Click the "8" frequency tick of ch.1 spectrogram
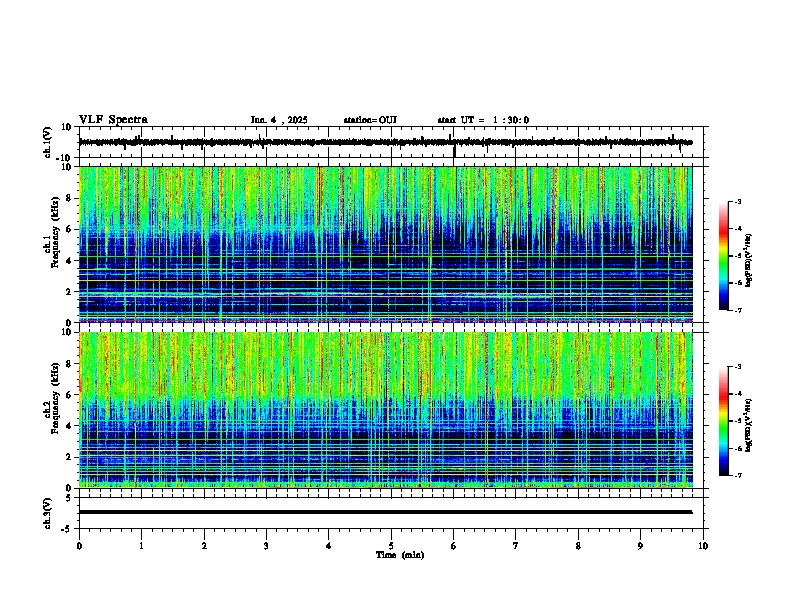Image resolution: width=792 pixels, height=612 pixels. [69, 198]
